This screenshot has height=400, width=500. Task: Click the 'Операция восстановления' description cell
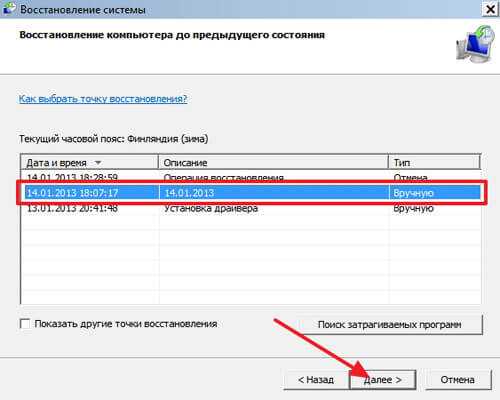click(224, 178)
